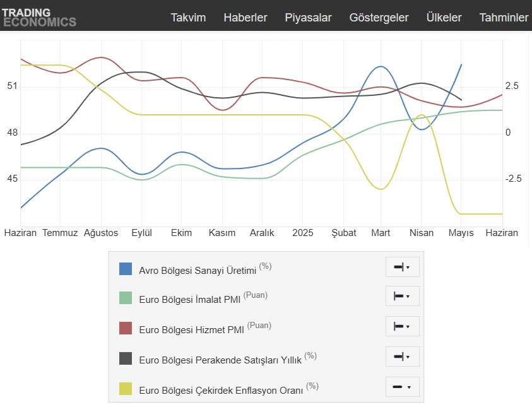Open the Haberler menu

[245, 18]
